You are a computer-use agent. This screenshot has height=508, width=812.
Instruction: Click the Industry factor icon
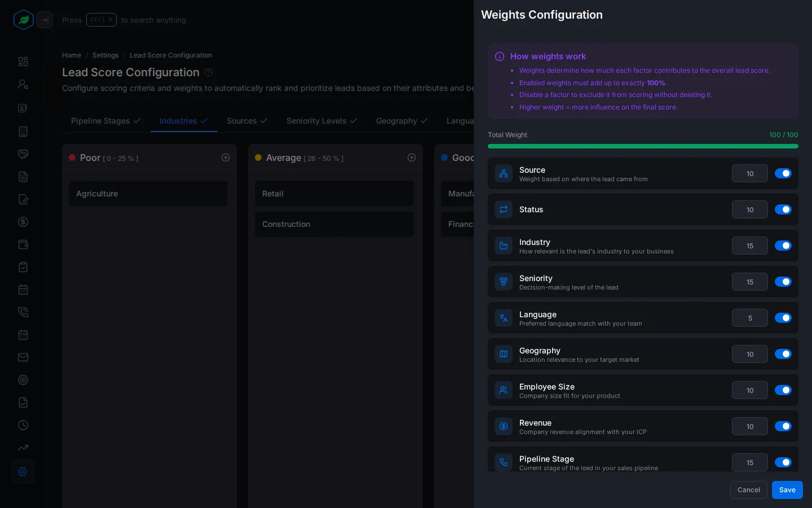coord(504,246)
